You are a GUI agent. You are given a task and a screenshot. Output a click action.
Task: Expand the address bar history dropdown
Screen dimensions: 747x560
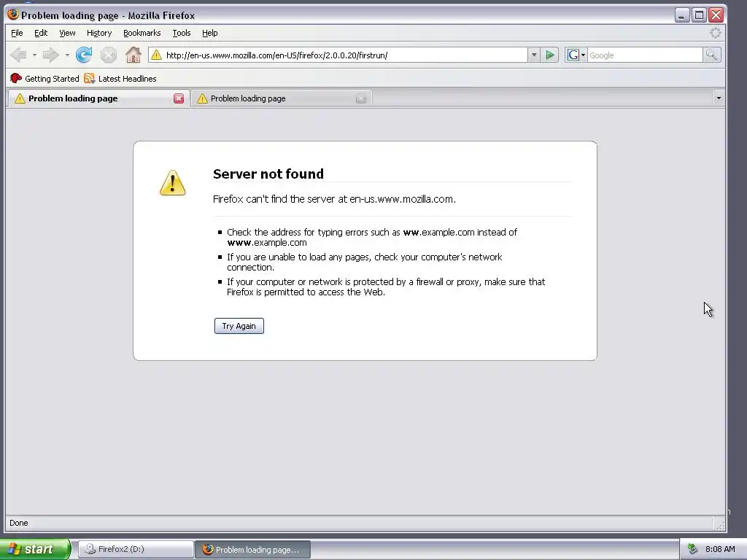(x=534, y=55)
